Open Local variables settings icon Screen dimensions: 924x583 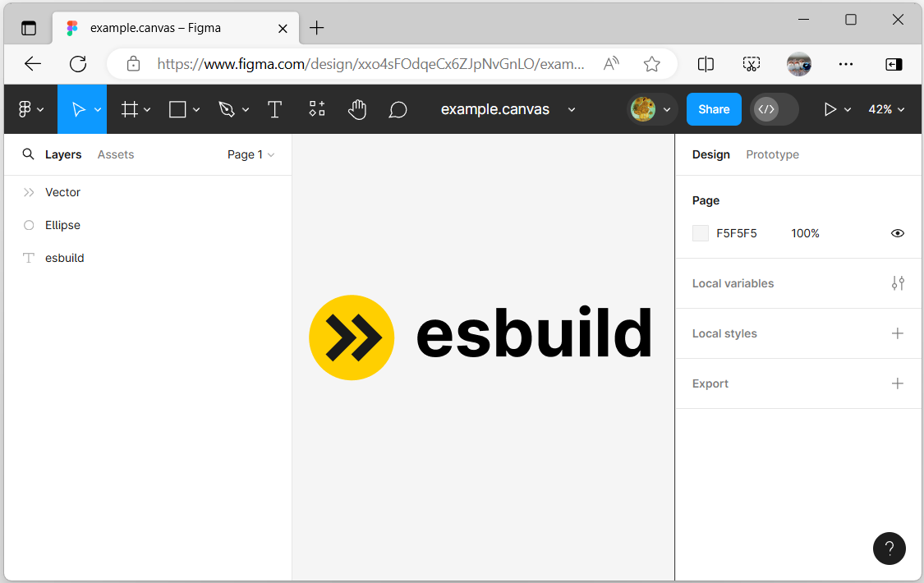(898, 283)
